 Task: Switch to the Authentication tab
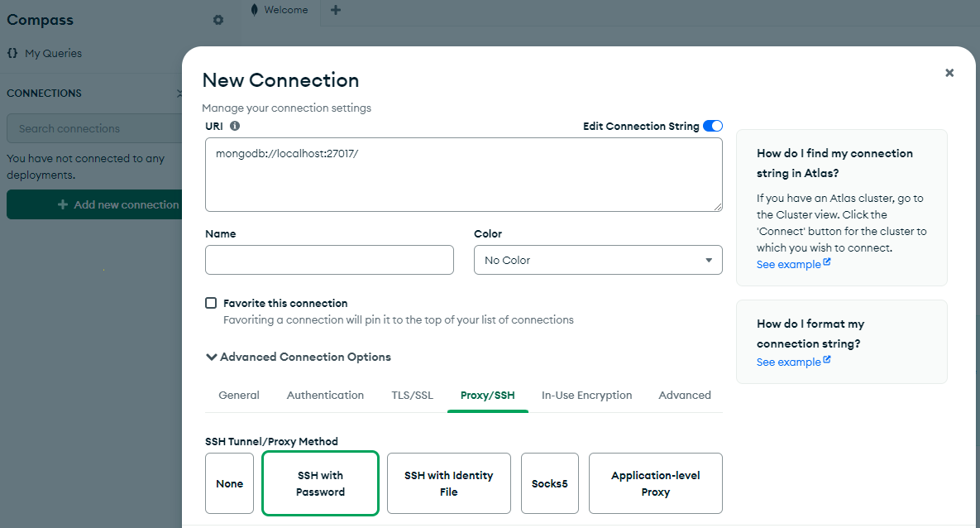pyautogui.click(x=325, y=396)
